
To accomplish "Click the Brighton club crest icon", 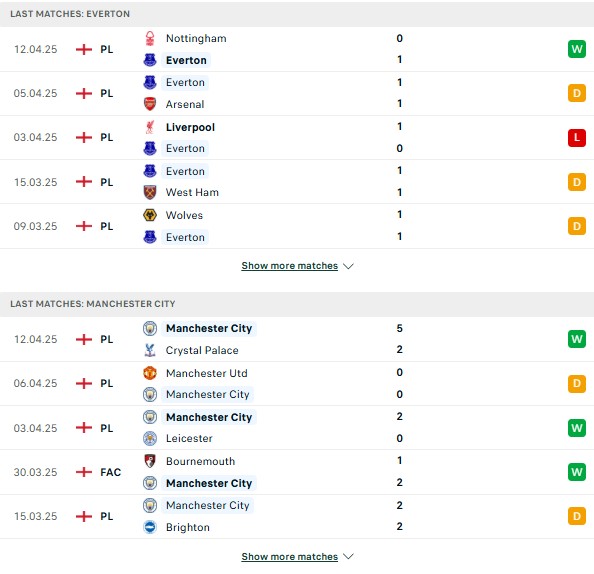I will coord(150,527).
